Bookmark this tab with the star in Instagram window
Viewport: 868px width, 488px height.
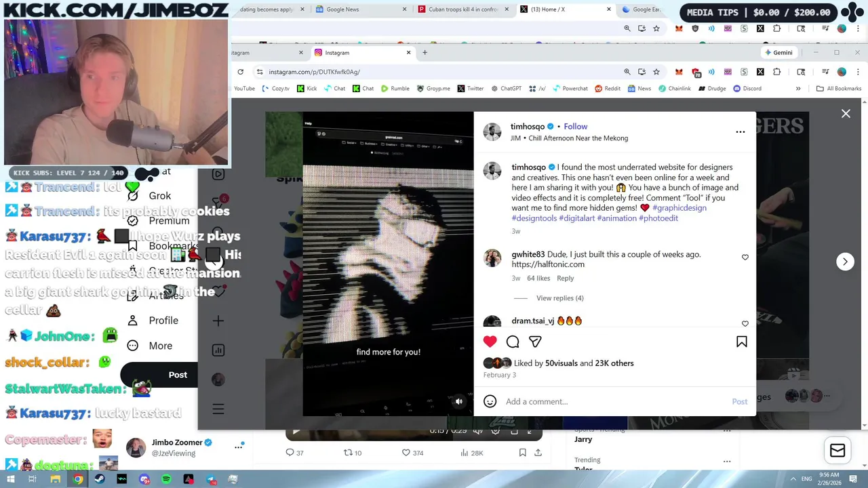656,72
